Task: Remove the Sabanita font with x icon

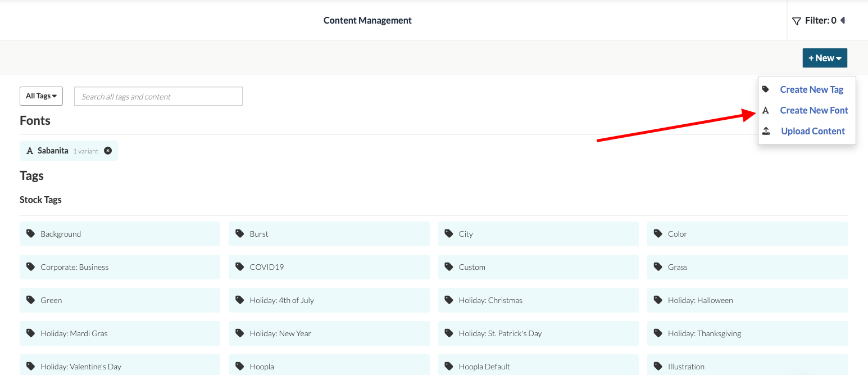Action: tap(108, 151)
